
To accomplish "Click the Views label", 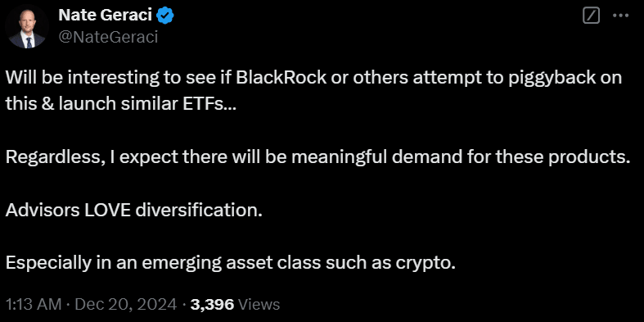I will coord(259,305).
